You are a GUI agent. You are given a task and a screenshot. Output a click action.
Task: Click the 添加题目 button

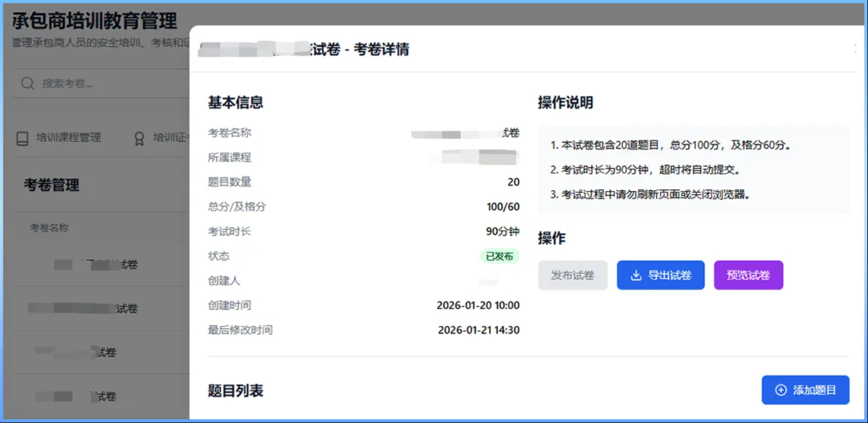pyautogui.click(x=805, y=390)
